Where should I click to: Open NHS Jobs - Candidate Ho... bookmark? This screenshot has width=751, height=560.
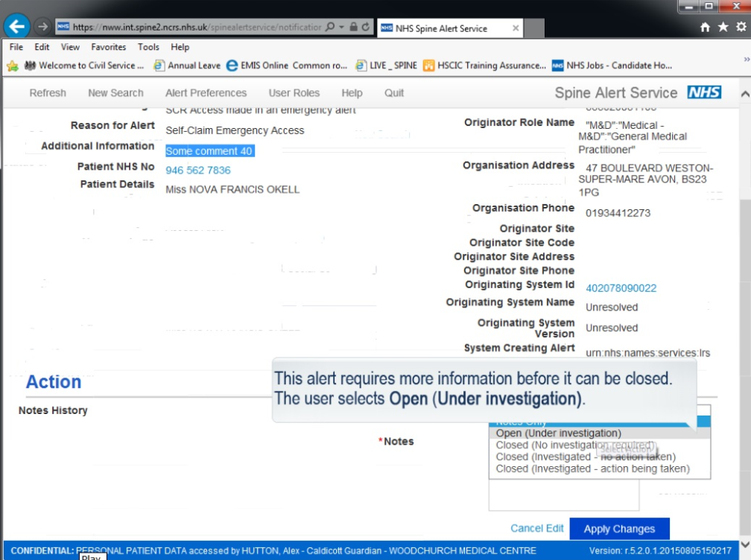tap(612, 66)
